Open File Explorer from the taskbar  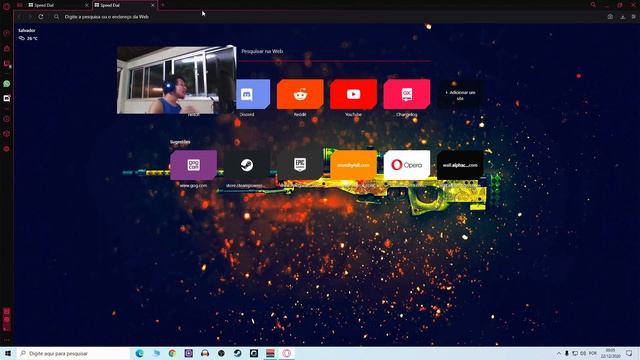(156, 353)
